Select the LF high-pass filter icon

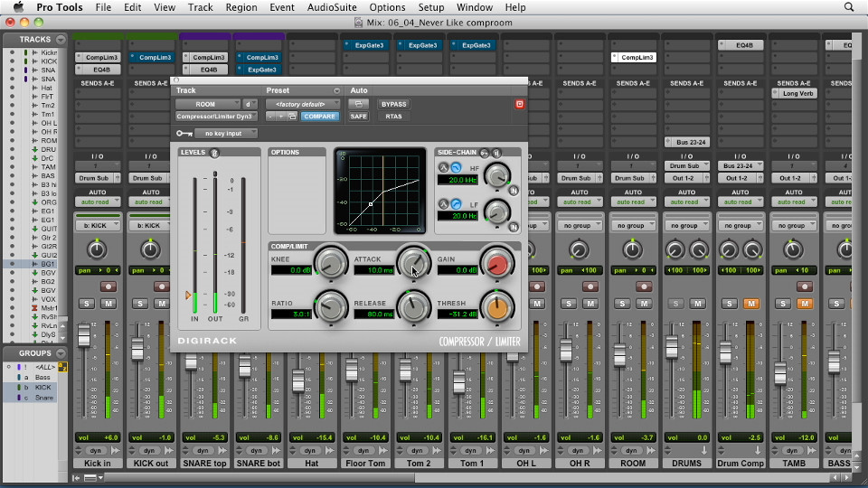(x=456, y=204)
